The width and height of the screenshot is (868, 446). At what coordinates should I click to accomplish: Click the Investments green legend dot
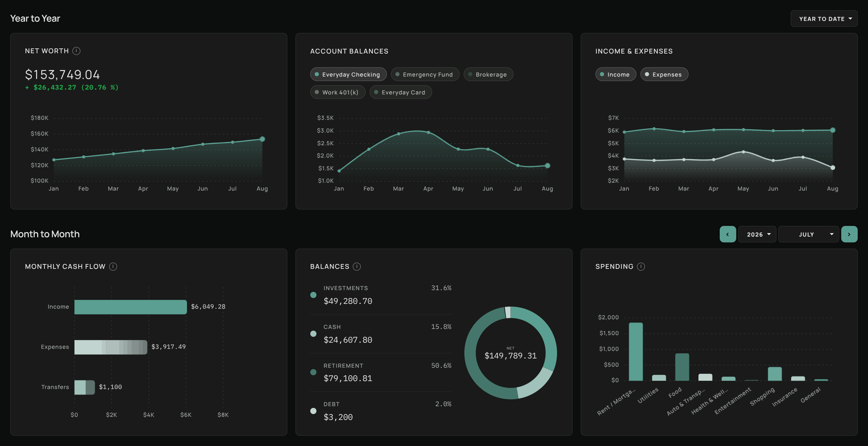pyautogui.click(x=313, y=295)
